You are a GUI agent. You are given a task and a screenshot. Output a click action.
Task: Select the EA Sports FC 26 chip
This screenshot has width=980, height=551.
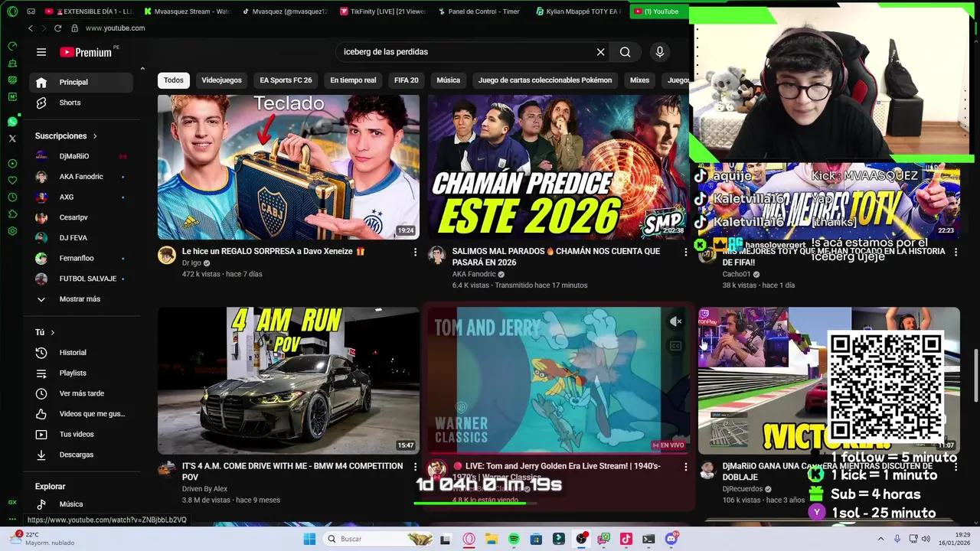(x=286, y=80)
